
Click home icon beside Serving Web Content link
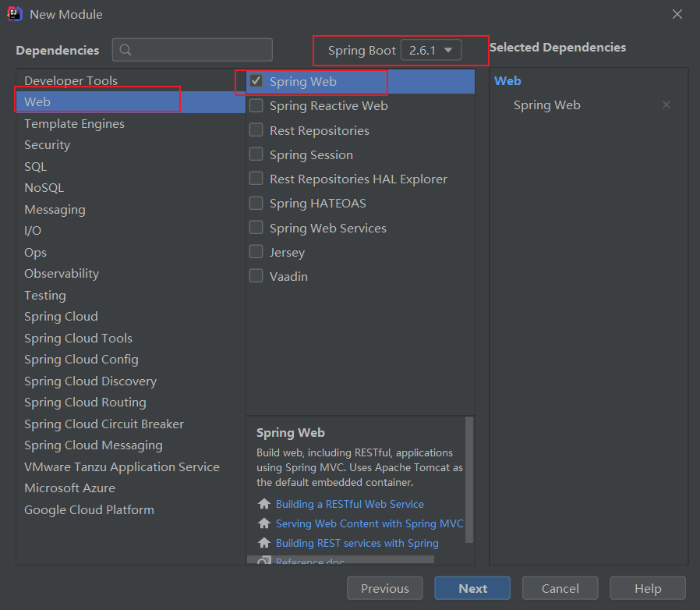[264, 523]
